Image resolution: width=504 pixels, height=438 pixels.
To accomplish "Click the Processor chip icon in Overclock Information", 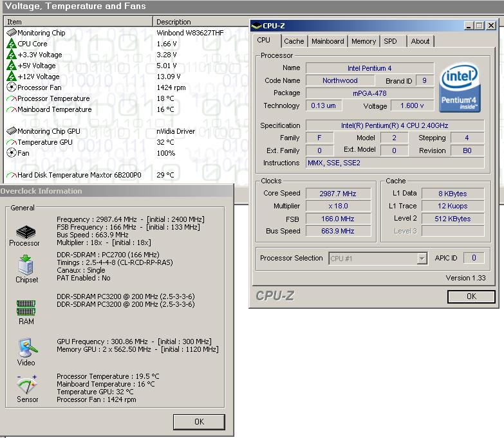I will click(x=26, y=232).
